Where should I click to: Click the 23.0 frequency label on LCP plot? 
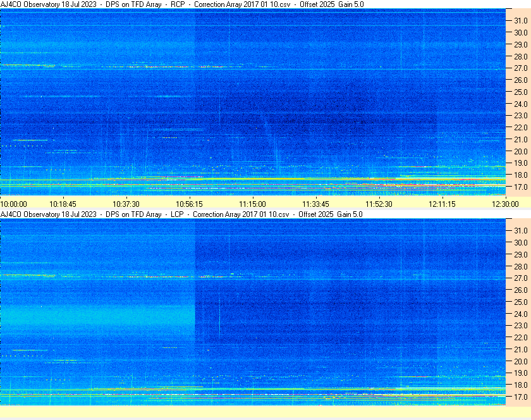pos(521,325)
